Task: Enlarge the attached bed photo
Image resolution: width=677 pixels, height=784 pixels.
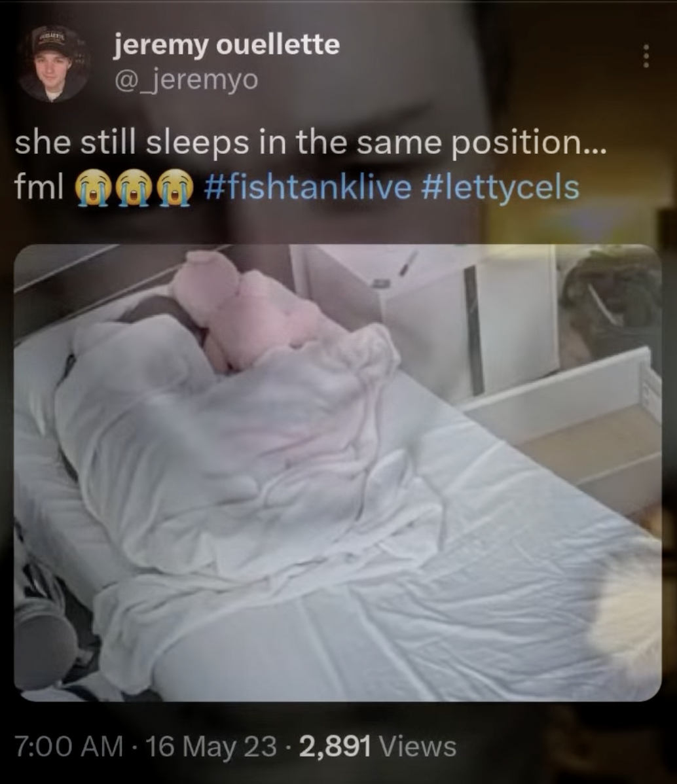Action: pyautogui.click(x=338, y=472)
